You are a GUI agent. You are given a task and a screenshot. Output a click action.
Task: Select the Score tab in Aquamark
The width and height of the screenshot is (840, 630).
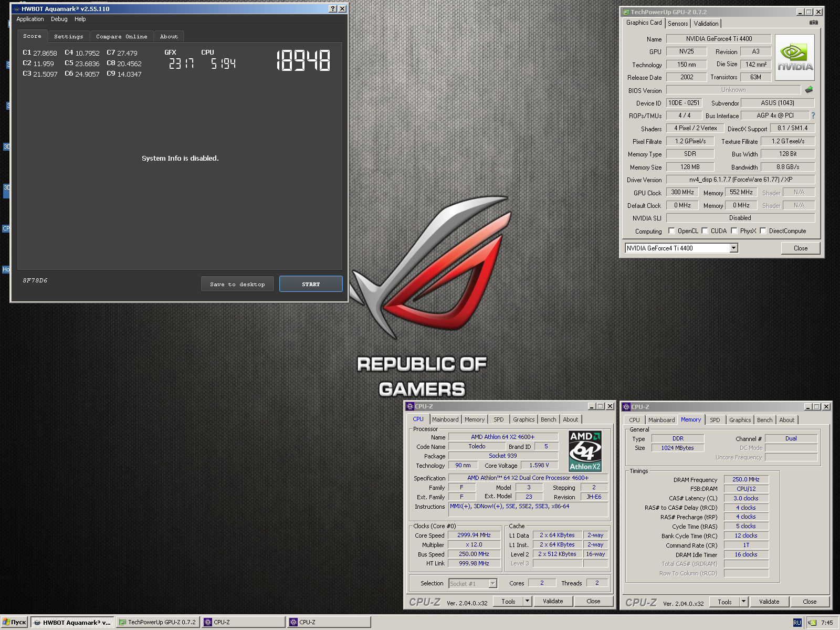click(32, 36)
